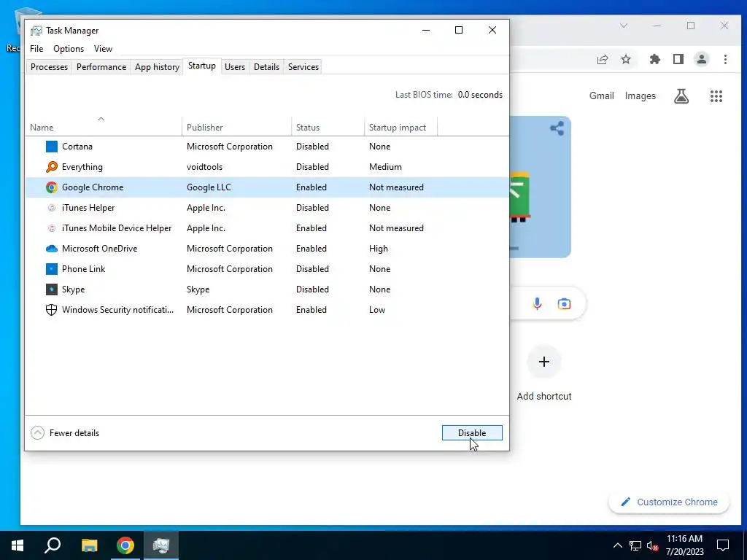This screenshot has width=747, height=560.
Task: Open Search Labs flask icon
Action: tap(681, 96)
